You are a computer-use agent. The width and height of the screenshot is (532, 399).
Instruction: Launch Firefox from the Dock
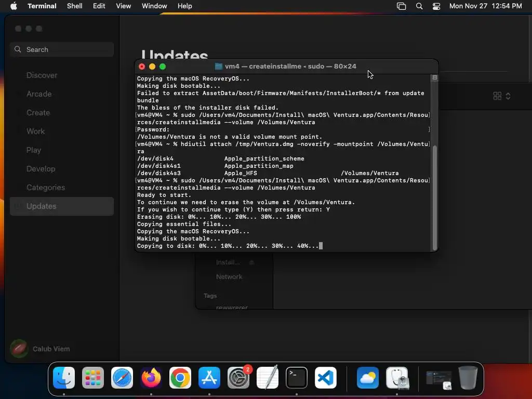(151, 378)
